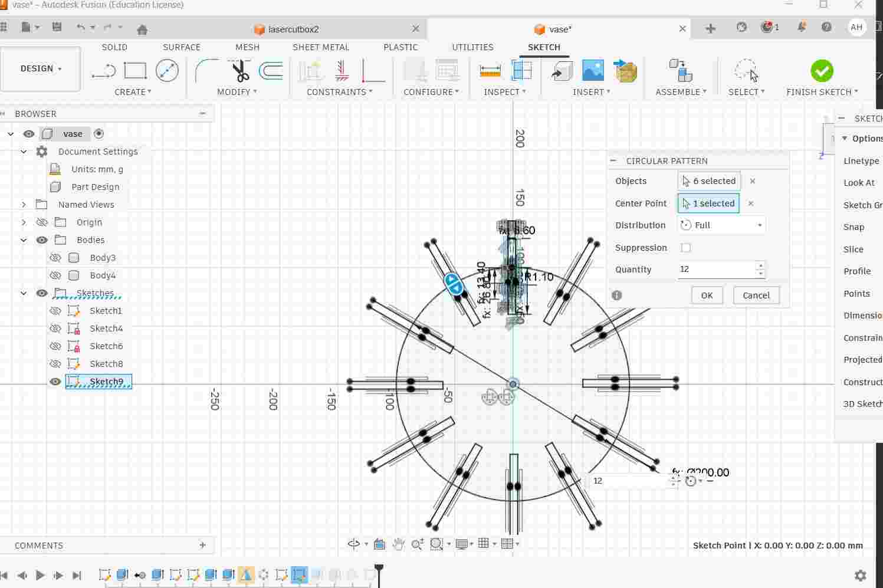The height and width of the screenshot is (588, 883).
Task: Toggle the Suppression checkbox
Action: [685, 248]
